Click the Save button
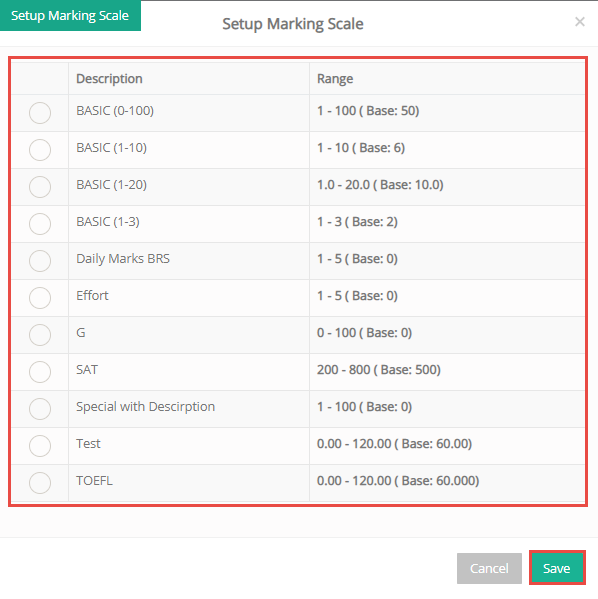The width and height of the screenshot is (598, 599). pos(557,568)
